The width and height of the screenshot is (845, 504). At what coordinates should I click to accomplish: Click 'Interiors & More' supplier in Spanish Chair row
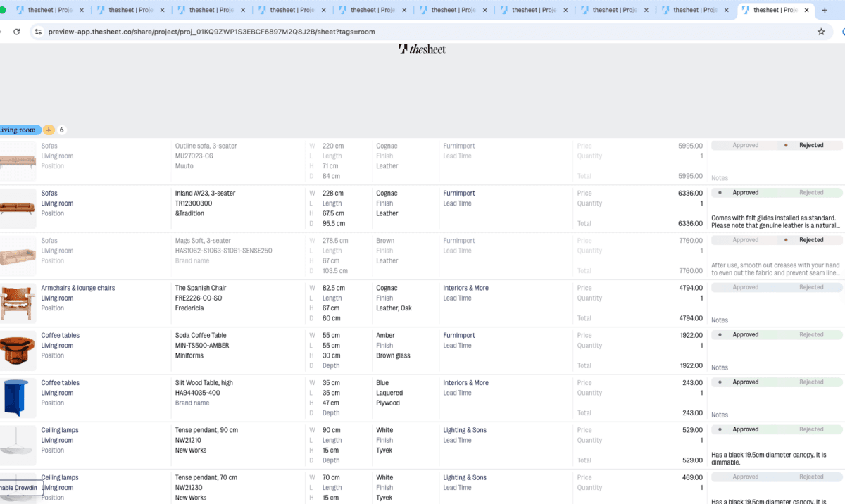click(x=465, y=288)
